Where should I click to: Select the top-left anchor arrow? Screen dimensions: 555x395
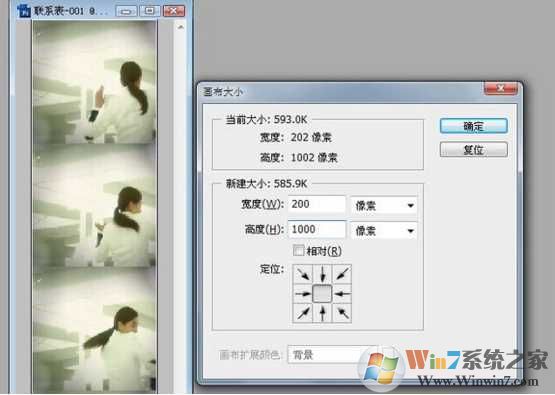click(303, 274)
